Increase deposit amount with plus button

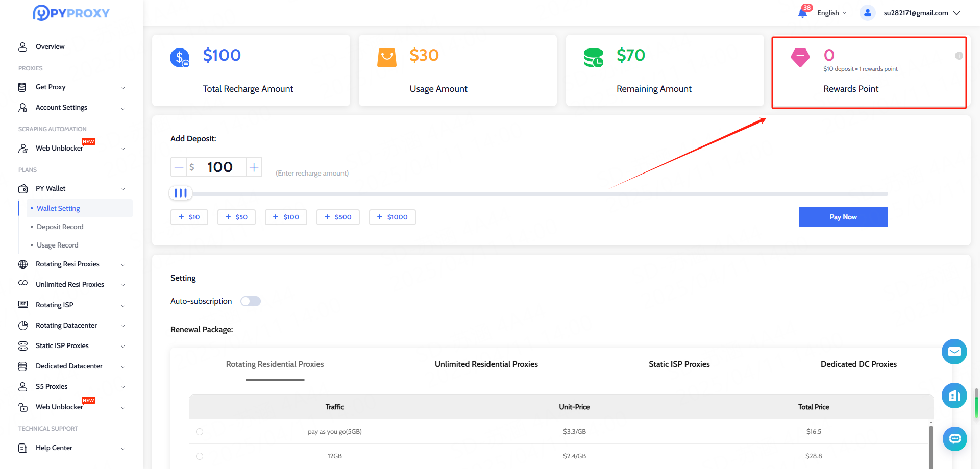pyautogui.click(x=254, y=167)
